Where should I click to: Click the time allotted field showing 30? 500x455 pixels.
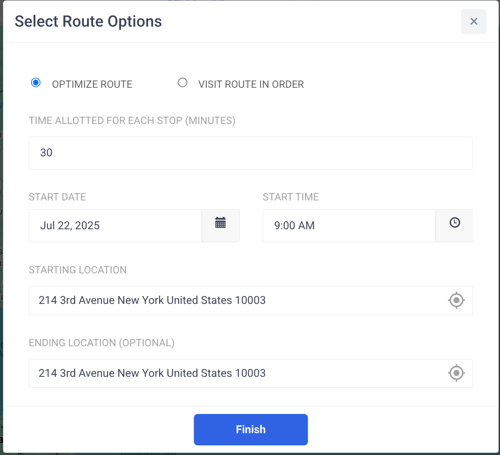tap(251, 153)
